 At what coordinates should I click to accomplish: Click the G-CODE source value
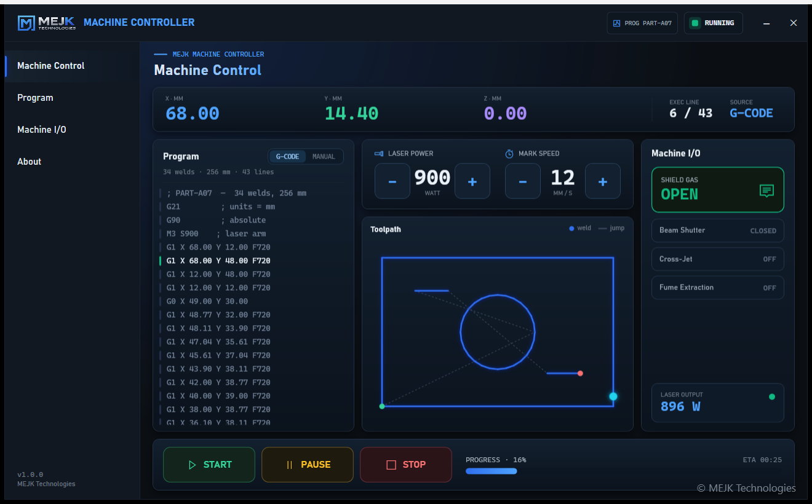tap(751, 113)
